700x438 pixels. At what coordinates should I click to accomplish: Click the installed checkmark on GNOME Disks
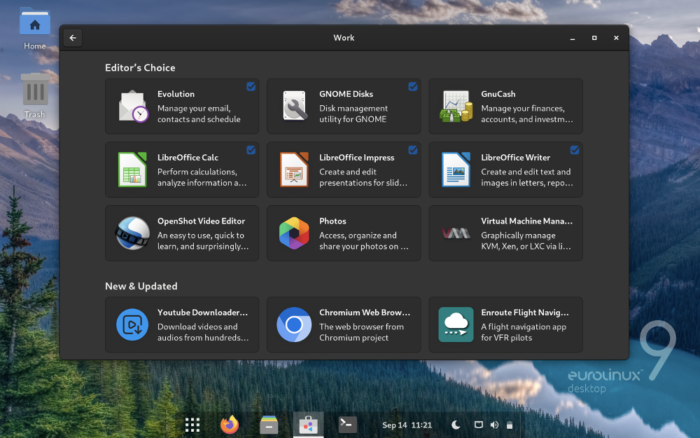coord(412,87)
